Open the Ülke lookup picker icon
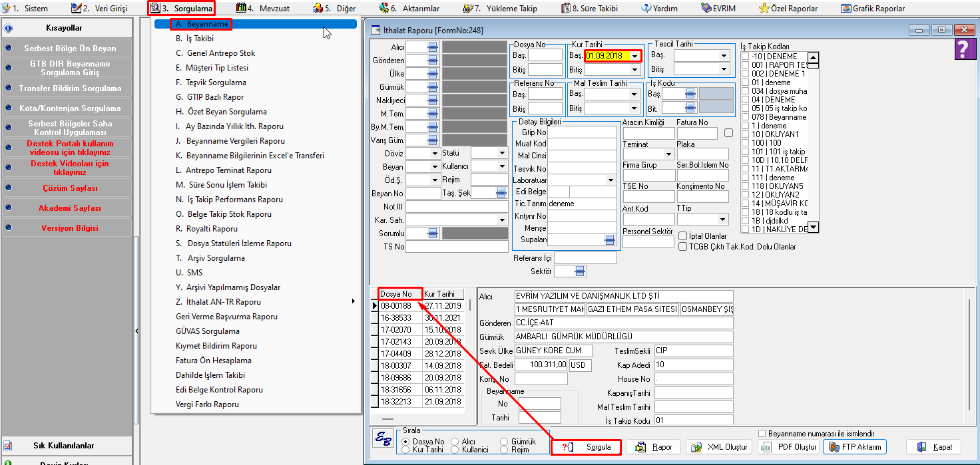980x465 pixels. pos(433,73)
